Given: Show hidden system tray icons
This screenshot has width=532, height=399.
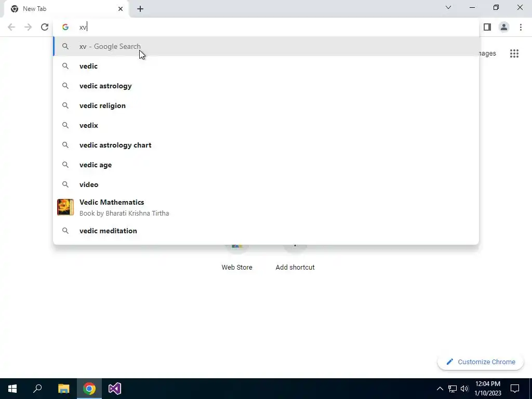Looking at the screenshot, I should 440,389.
